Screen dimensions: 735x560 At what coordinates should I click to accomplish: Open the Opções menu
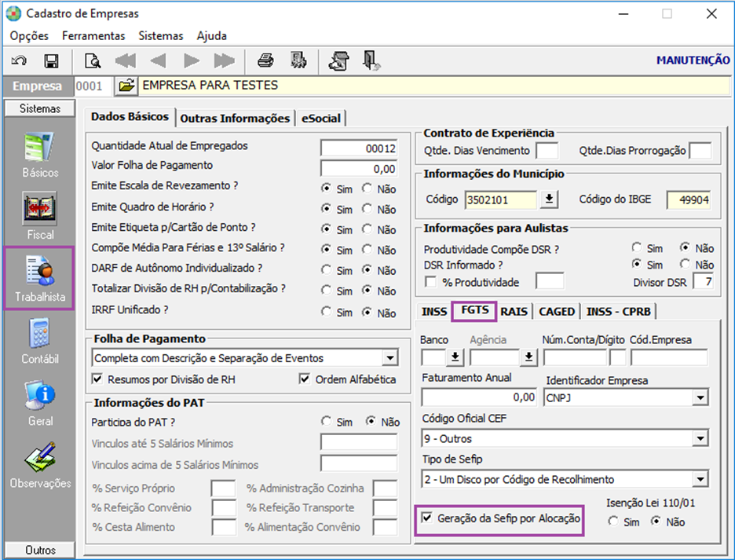29,36
